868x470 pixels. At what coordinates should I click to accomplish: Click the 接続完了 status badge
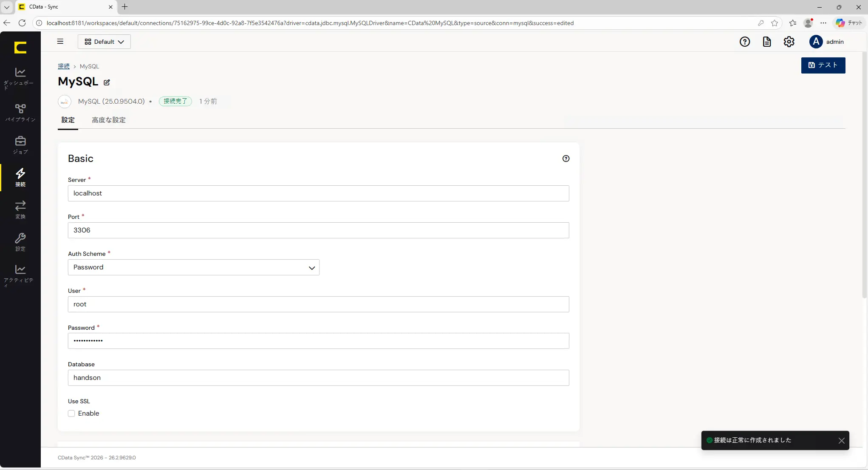click(x=175, y=101)
